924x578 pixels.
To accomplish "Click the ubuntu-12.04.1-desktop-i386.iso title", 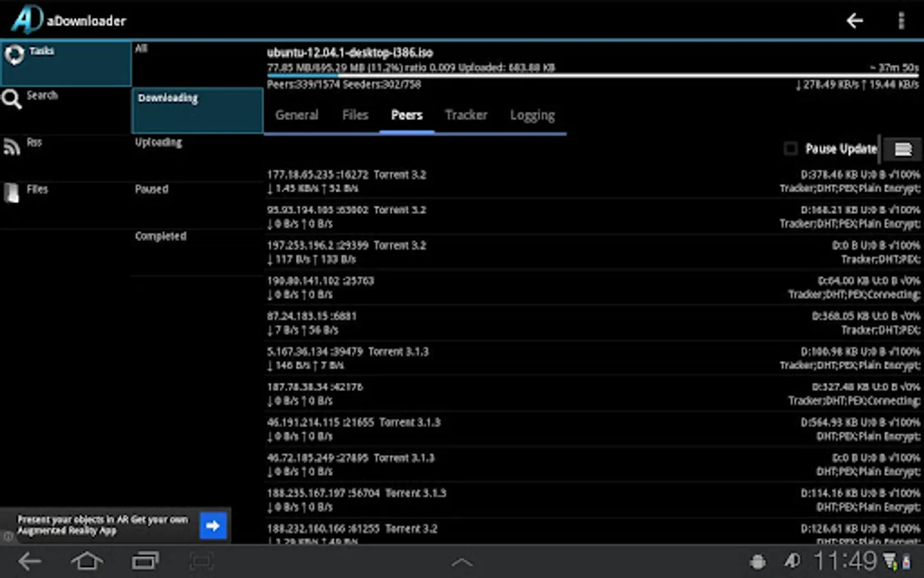I will point(350,53).
